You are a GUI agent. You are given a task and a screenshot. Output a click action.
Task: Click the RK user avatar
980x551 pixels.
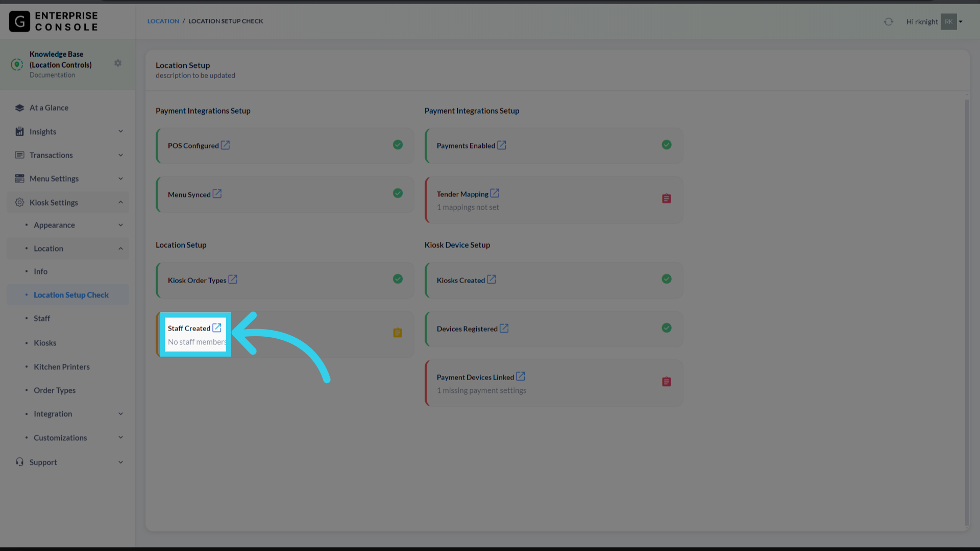(949, 21)
